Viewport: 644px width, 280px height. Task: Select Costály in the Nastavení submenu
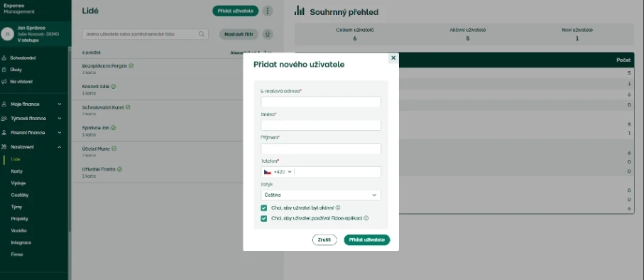(x=20, y=195)
